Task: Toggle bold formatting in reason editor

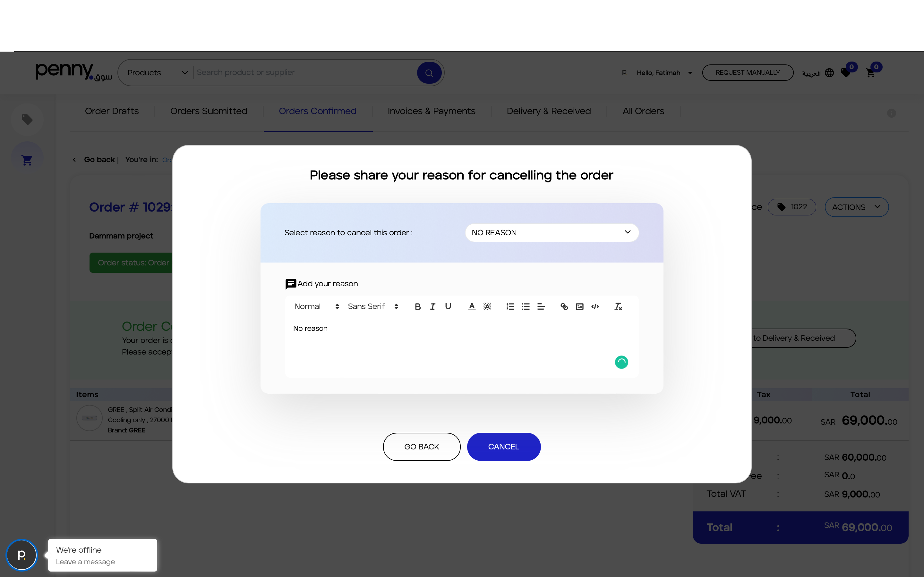Action: [x=418, y=306]
